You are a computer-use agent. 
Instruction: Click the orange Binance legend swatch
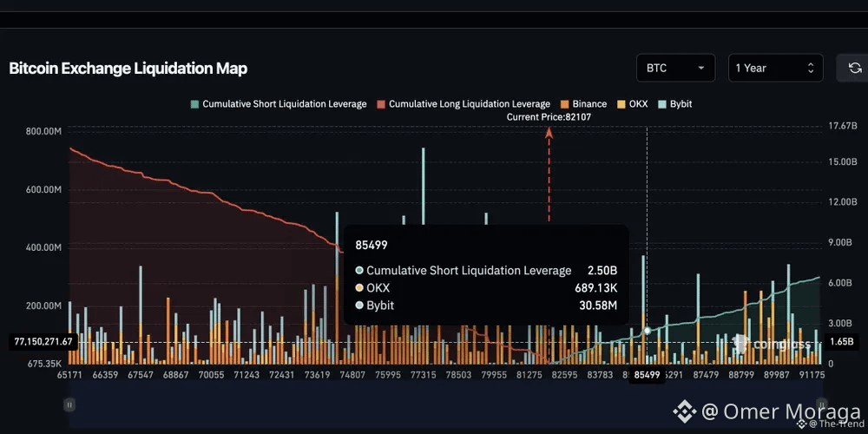[x=565, y=104]
